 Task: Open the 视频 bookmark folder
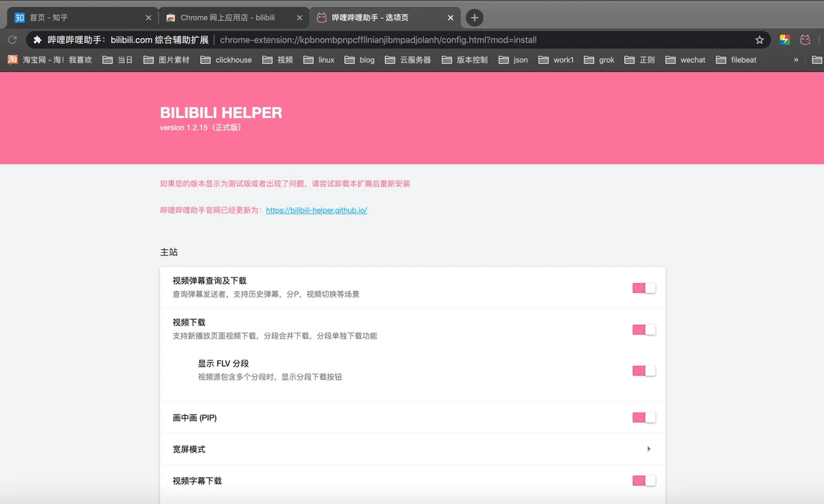pos(277,60)
